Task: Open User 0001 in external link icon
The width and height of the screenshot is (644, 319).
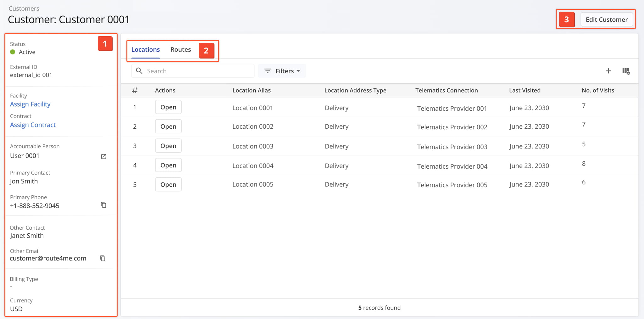Action: point(103,156)
